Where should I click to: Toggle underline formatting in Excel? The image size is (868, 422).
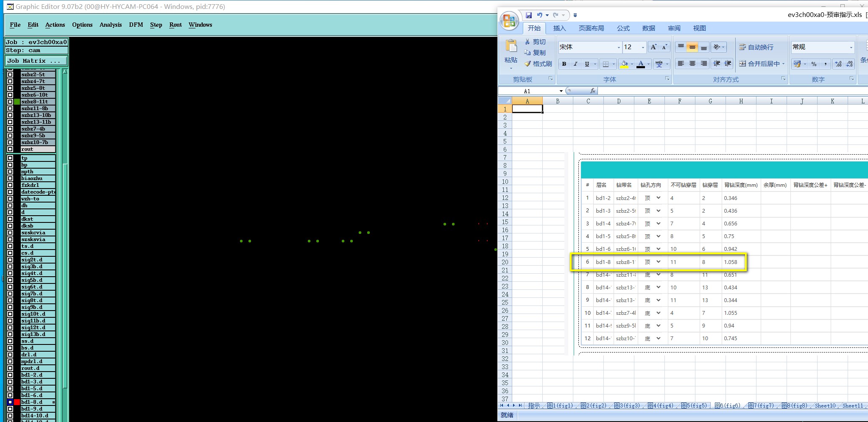pos(587,64)
